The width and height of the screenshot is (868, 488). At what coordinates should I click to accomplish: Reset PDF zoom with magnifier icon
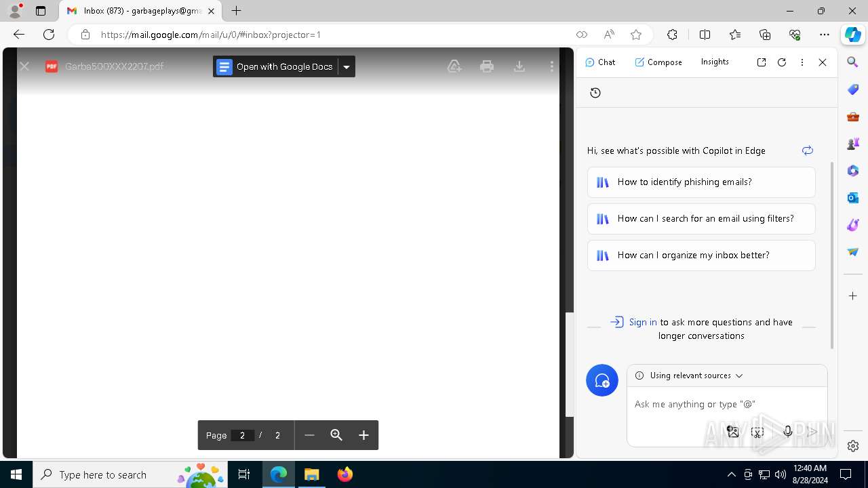[336, 435]
